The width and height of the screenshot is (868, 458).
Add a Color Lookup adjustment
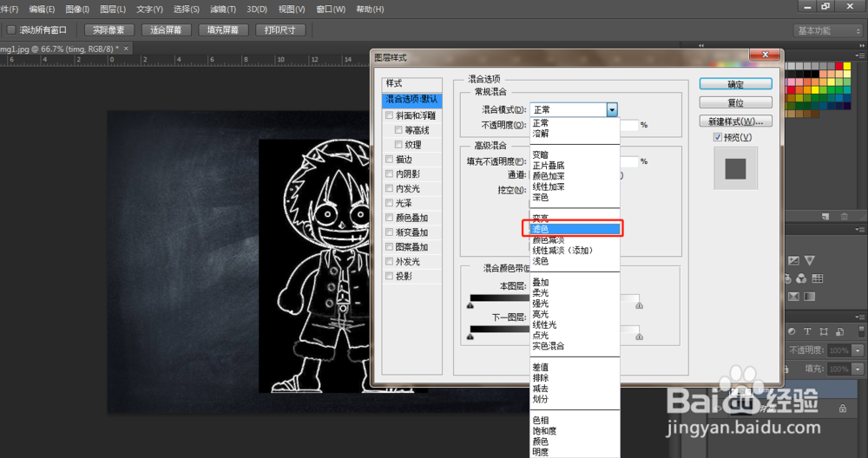[818, 278]
